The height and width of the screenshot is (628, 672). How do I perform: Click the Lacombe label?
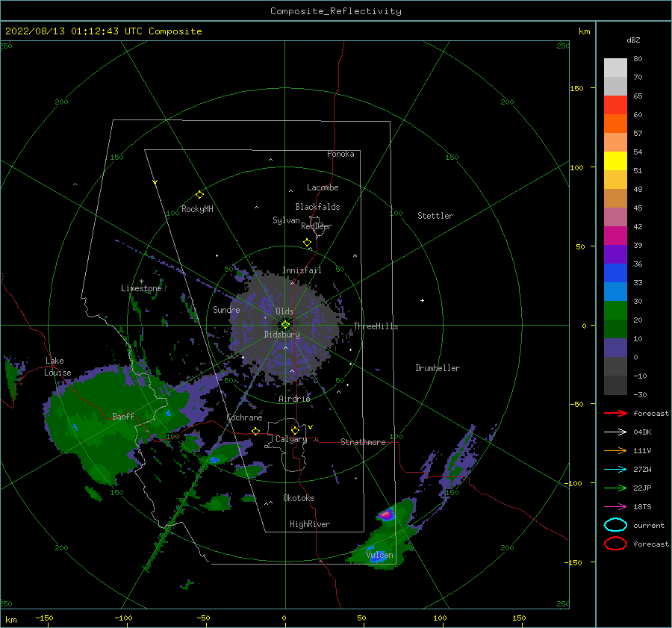[x=323, y=187]
